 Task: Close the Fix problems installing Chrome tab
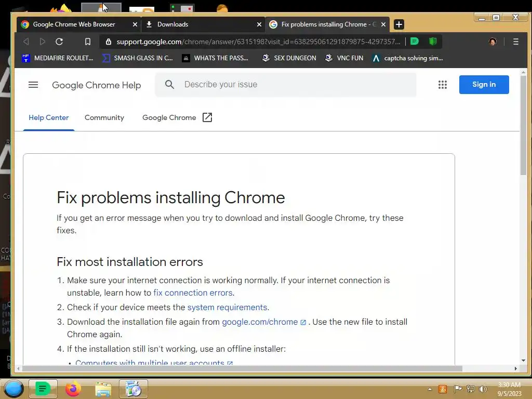(383, 24)
